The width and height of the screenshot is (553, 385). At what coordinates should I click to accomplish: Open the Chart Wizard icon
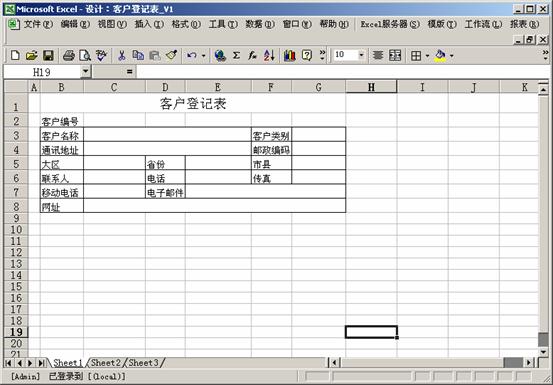pyautogui.click(x=289, y=55)
